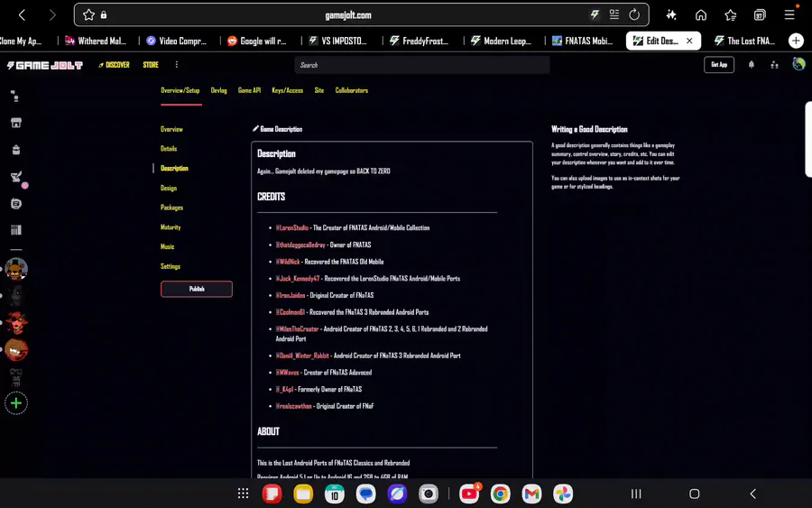Open the Maturity section
Viewport: 812px width, 508px height.
point(171,227)
